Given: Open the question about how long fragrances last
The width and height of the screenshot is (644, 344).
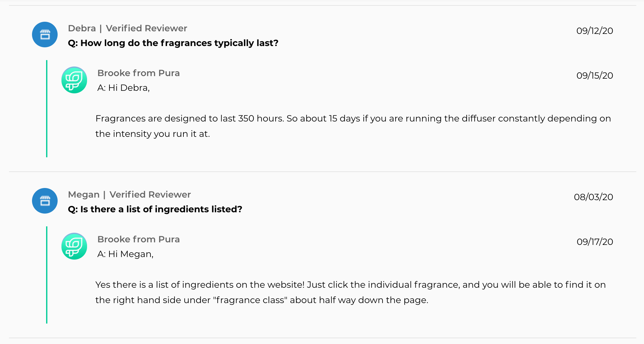Looking at the screenshot, I should click(x=173, y=43).
